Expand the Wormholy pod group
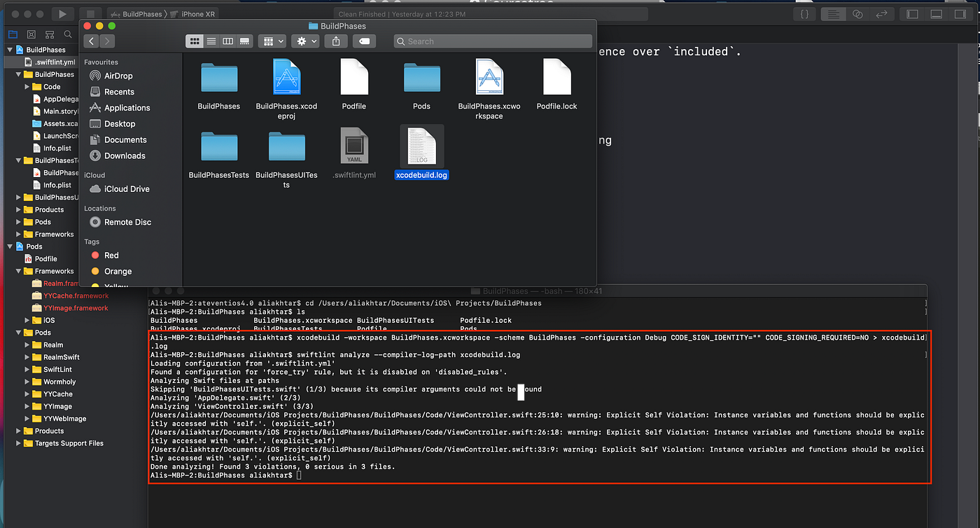The height and width of the screenshot is (528, 980). point(27,382)
